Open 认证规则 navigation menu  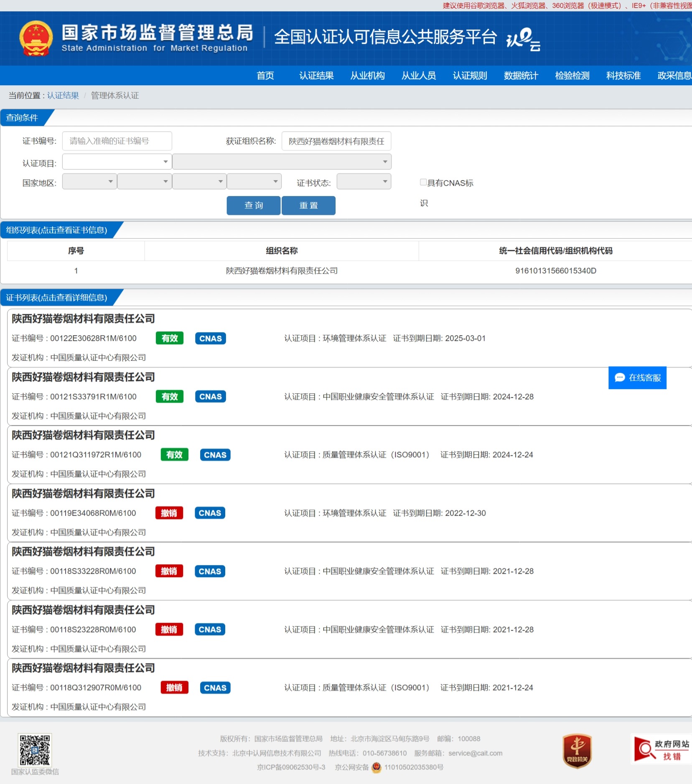click(470, 76)
